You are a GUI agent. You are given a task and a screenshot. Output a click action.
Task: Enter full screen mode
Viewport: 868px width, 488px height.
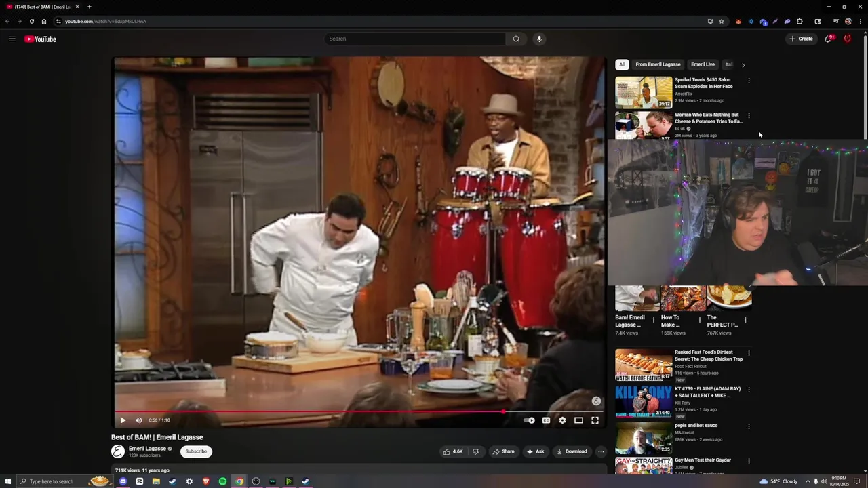coord(595,420)
